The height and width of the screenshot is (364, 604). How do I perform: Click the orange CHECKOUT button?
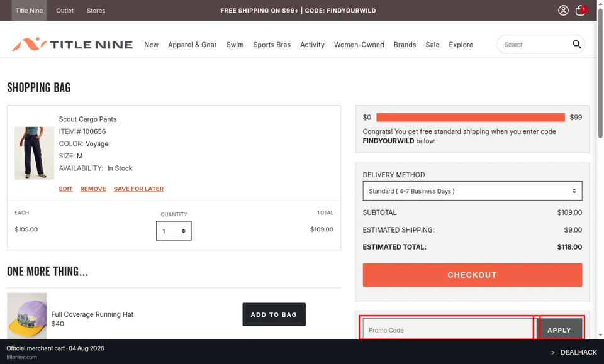473,275
